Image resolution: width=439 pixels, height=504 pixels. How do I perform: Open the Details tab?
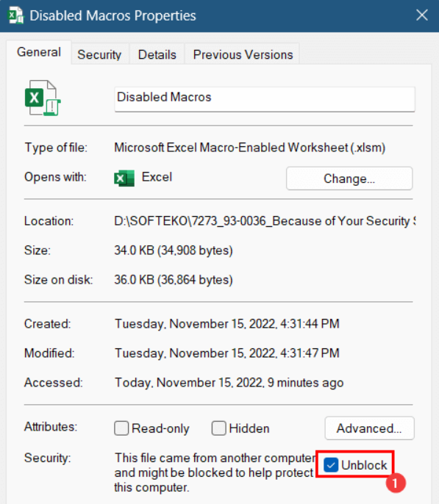(157, 54)
